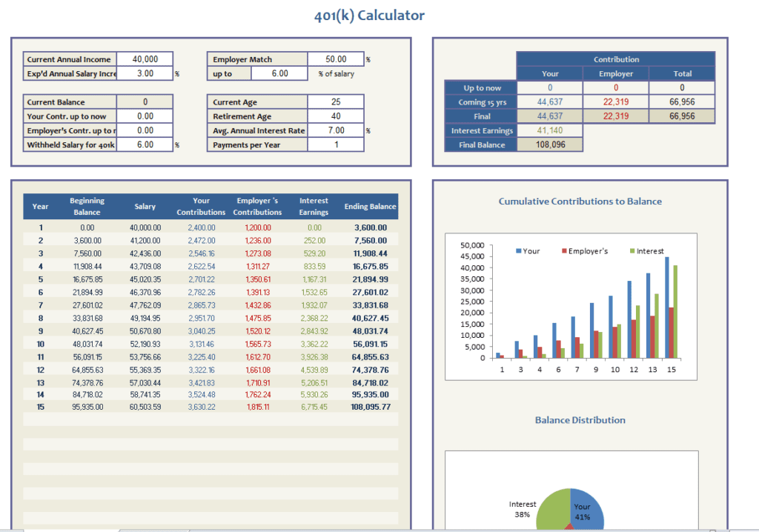Image resolution: width=759 pixels, height=532 pixels.
Task: Click year 3 your contribution 2,546.16
Action: pos(202,253)
